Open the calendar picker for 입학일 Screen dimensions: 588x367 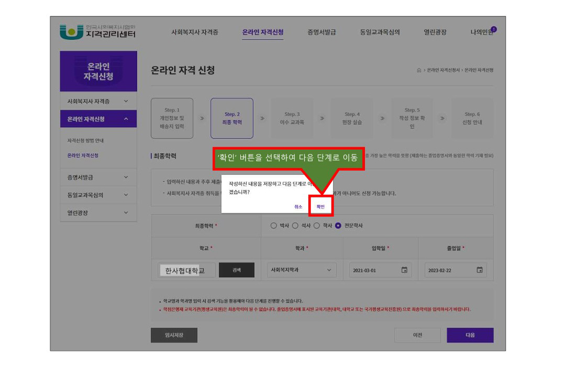coord(404,270)
